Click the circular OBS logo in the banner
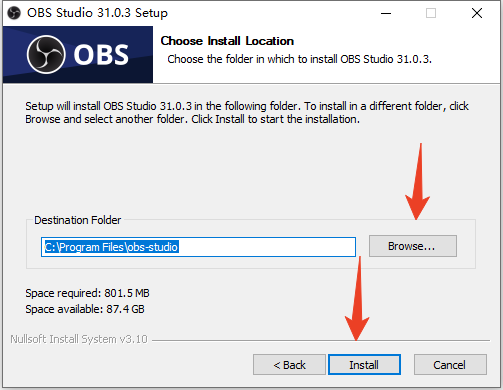This screenshot has height=390, width=503. click(x=46, y=54)
